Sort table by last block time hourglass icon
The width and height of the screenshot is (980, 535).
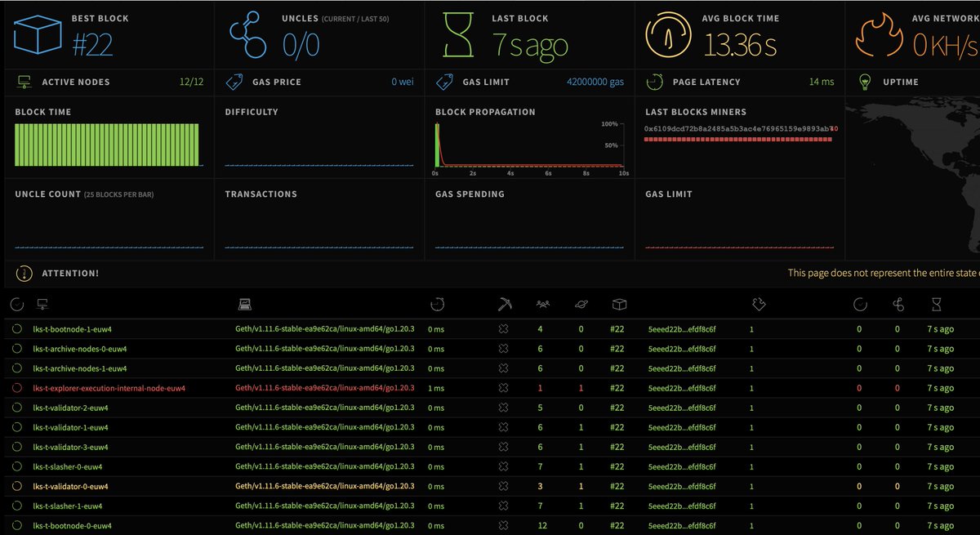pos(936,305)
